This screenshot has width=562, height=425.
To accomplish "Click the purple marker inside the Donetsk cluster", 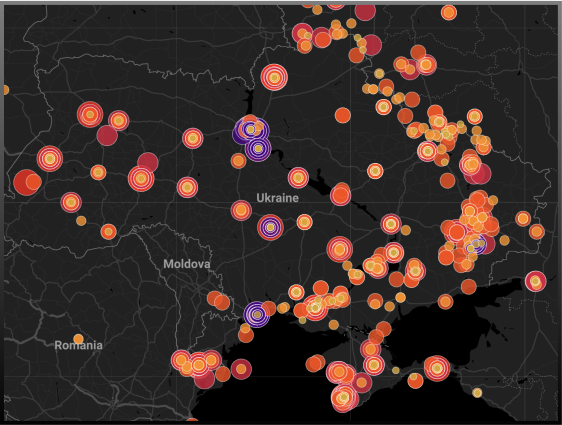I will 476,245.
